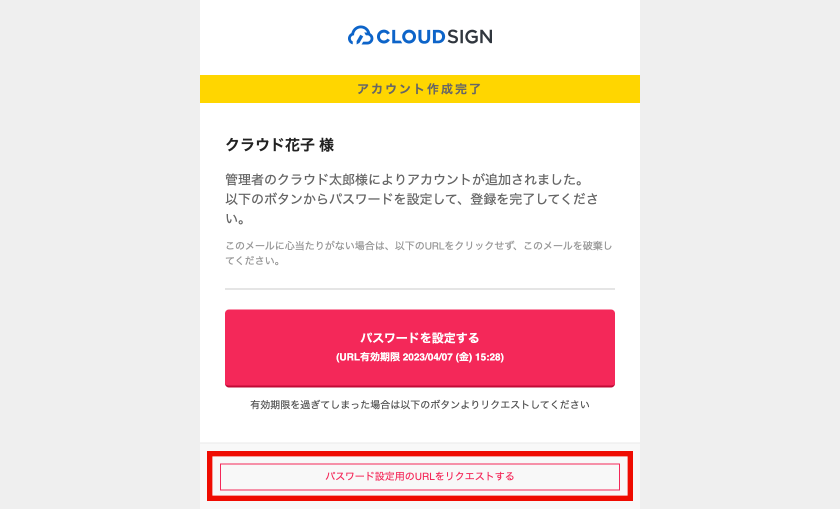Click the CloudSign cloud logo icon
This screenshot has height=509, width=840.
tap(360, 37)
